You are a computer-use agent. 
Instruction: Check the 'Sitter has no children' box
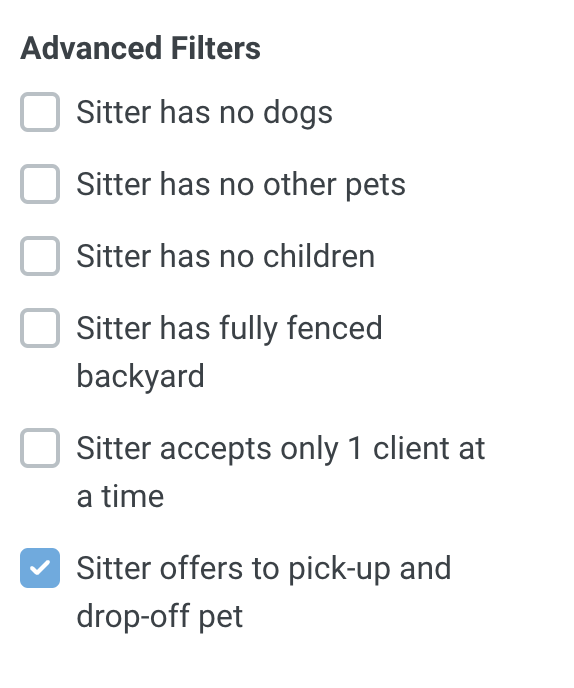pos(40,256)
